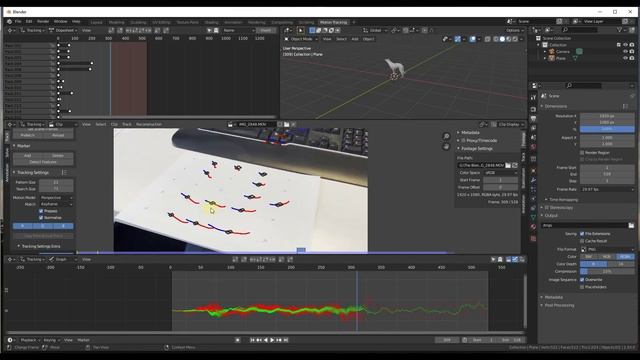This screenshot has width=640, height=360.
Task: Open the Frame Rate dropdown
Action: coord(607,189)
